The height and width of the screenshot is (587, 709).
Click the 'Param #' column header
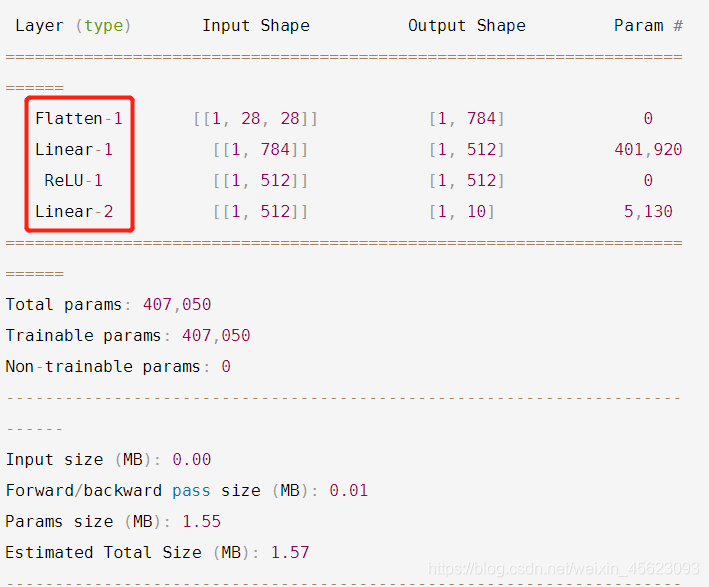[648, 26]
